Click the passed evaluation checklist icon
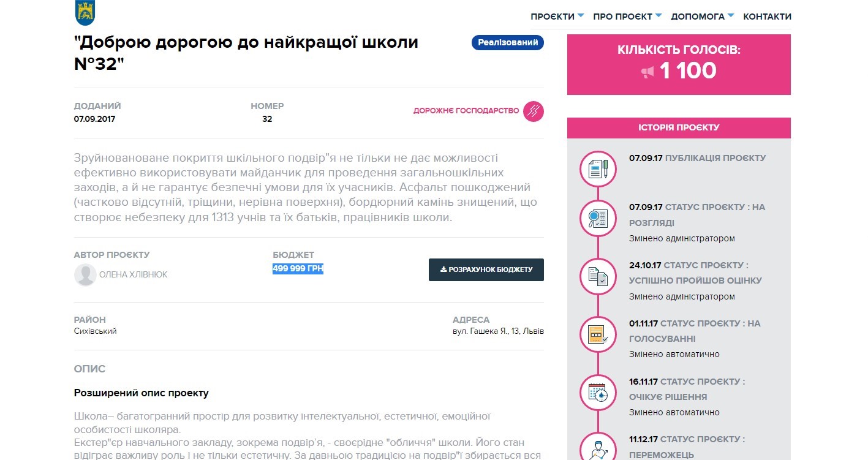868x460 pixels. [597, 276]
